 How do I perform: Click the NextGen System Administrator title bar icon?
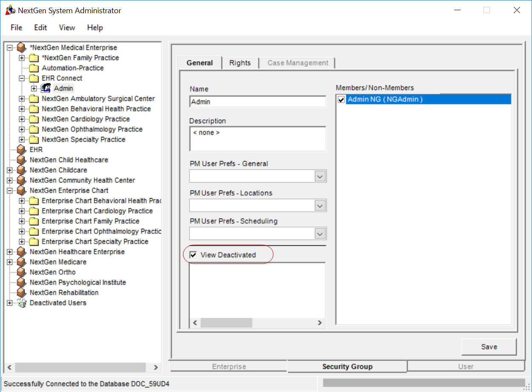[x=10, y=10]
